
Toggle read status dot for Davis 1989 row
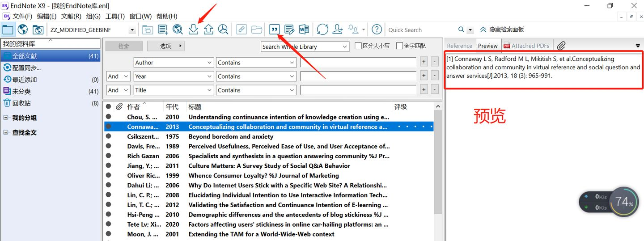[108, 146]
